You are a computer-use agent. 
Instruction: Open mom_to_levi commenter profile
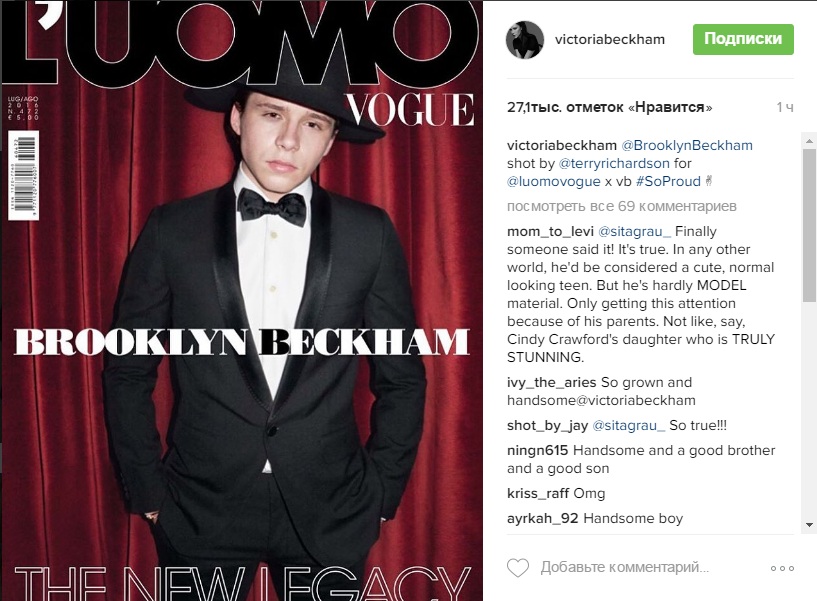[x=550, y=231]
